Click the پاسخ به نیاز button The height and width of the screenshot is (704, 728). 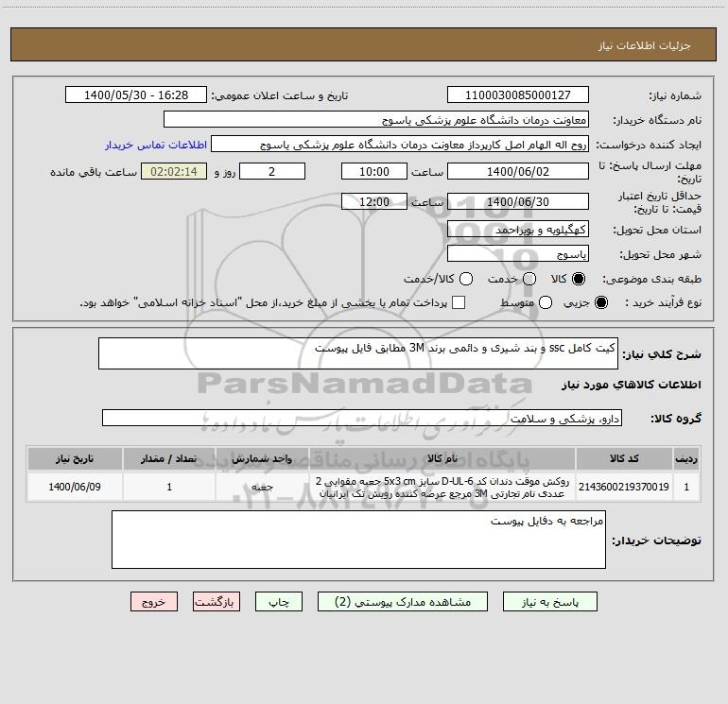[x=550, y=602]
